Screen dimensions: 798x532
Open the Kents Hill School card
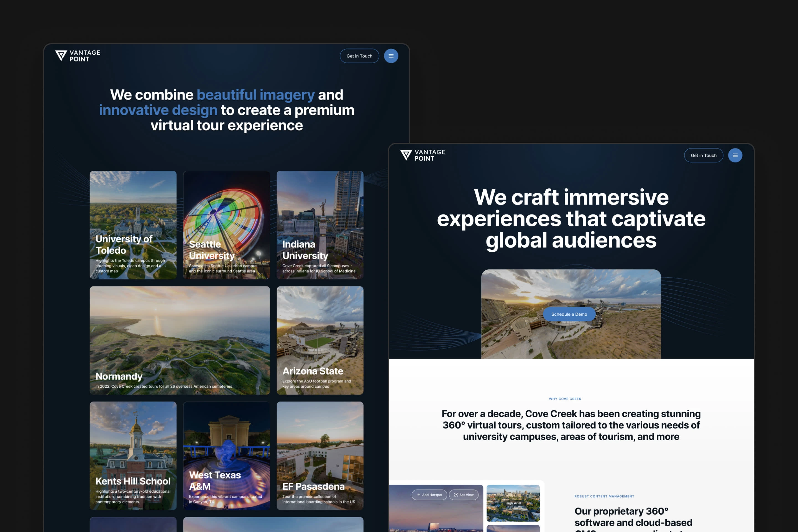tap(133, 456)
